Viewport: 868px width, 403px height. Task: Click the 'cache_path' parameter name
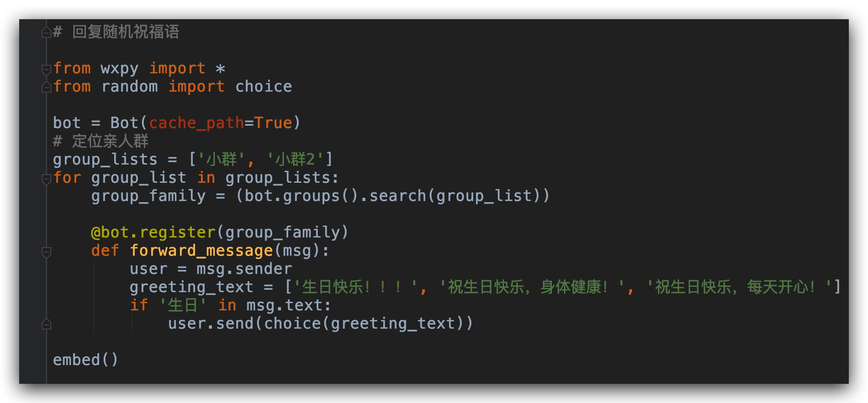(197, 123)
